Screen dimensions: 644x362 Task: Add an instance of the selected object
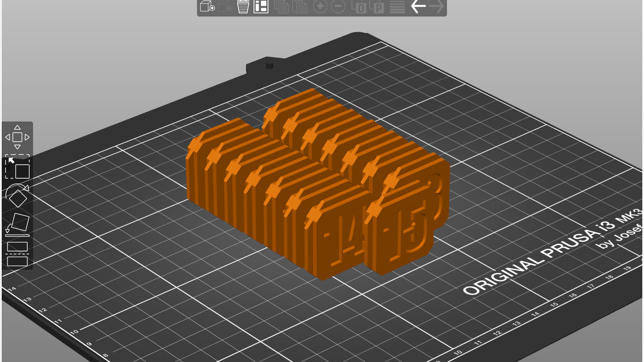(x=320, y=7)
